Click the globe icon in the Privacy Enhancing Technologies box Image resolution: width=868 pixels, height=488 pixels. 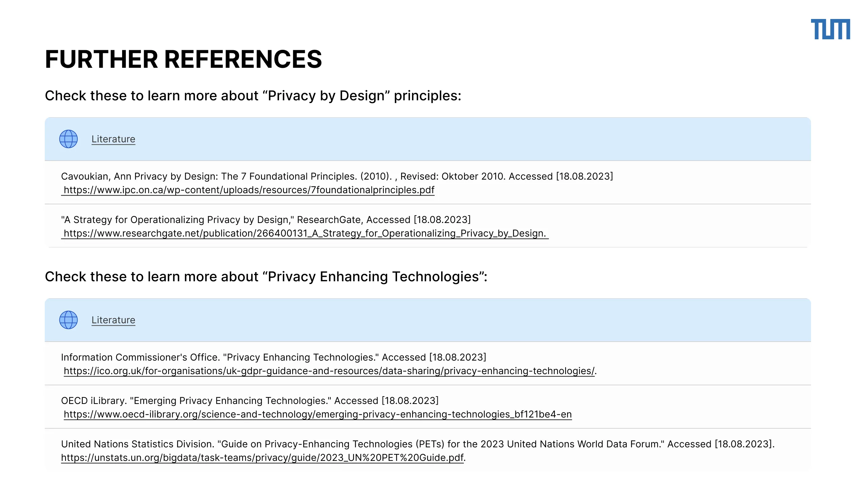pos(68,320)
